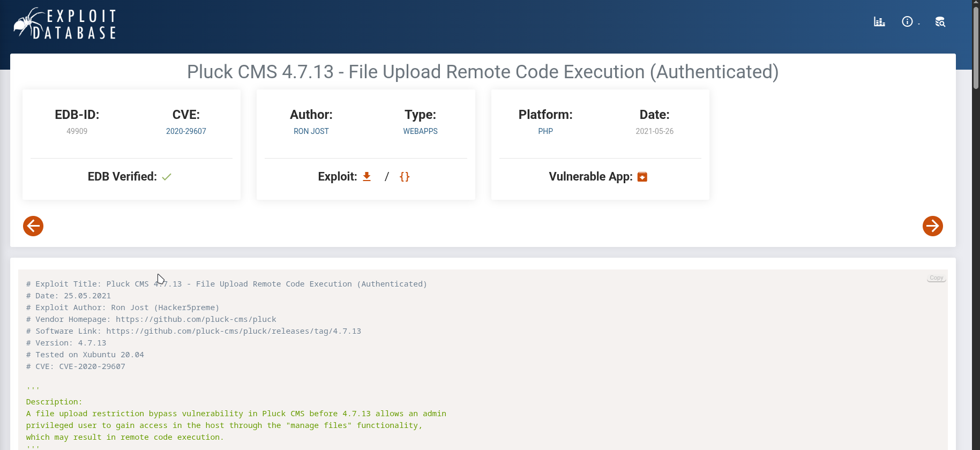This screenshot has height=450, width=980.
Task: Copy the exploit code
Action: click(937, 278)
